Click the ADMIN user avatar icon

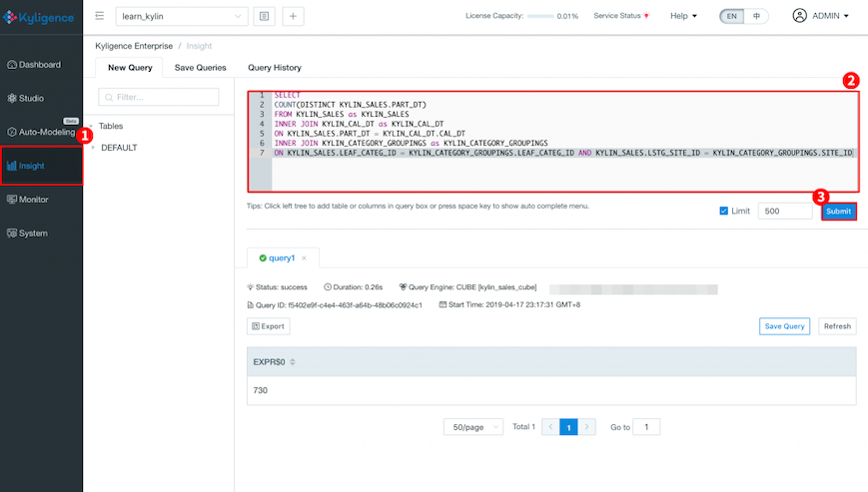pyautogui.click(x=799, y=16)
